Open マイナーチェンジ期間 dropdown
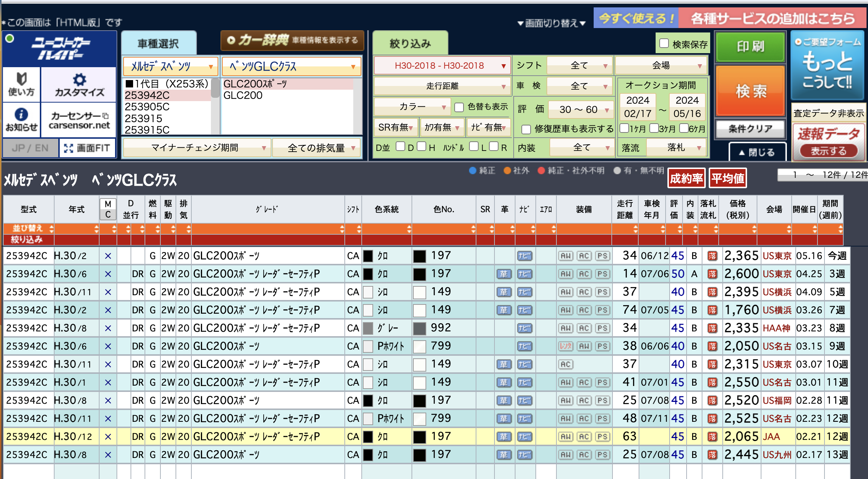 [197, 148]
